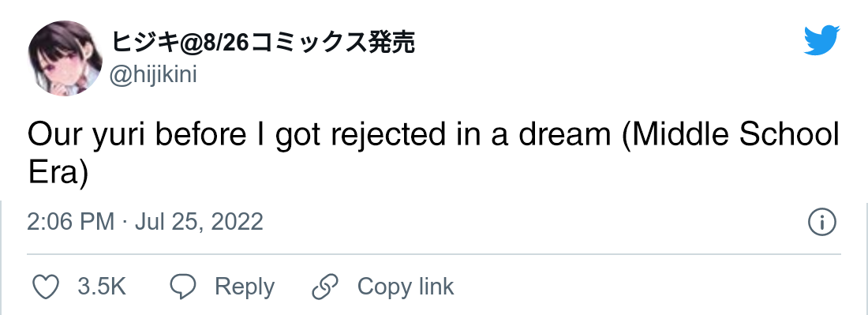Click the "Era)" text on second line
The width and height of the screenshot is (868, 315).
(58, 173)
